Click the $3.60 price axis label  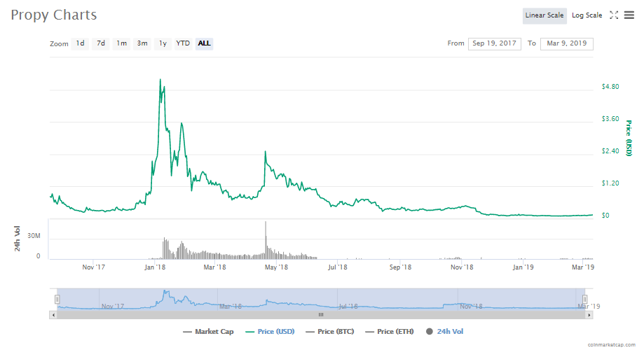click(610, 119)
